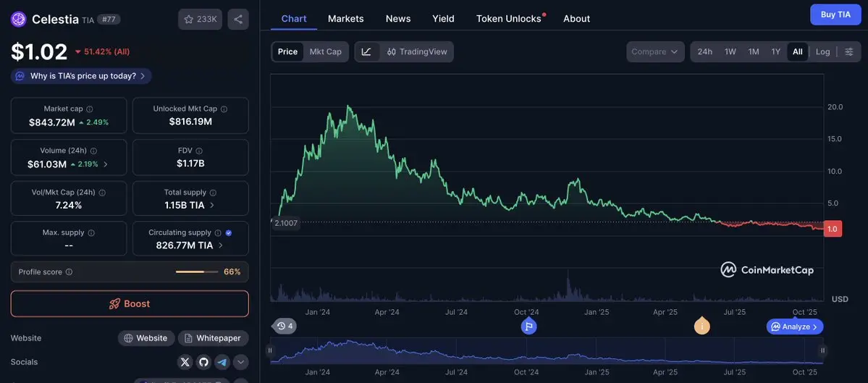Open the history count badge showing 4
Screen dimensions: 868x383
[x=285, y=326]
